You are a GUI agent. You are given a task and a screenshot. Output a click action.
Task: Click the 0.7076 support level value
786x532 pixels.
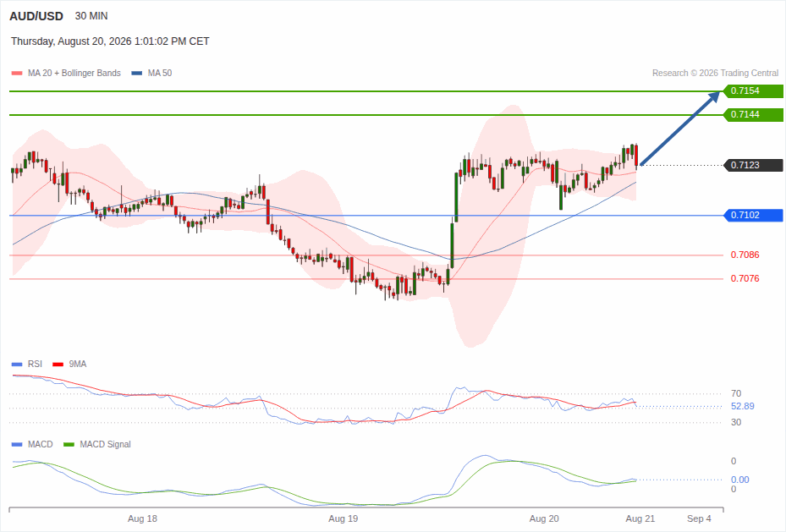745,278
